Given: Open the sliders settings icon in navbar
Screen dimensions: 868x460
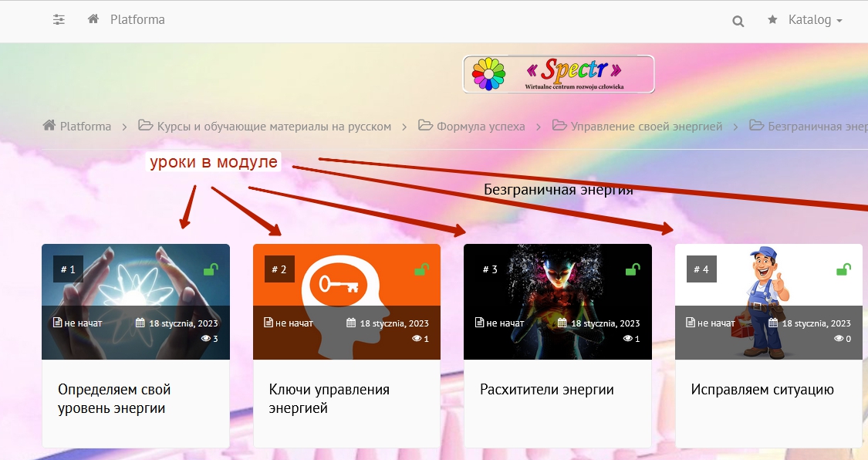Looking at the screenshot, I should (x=59, y=20).
